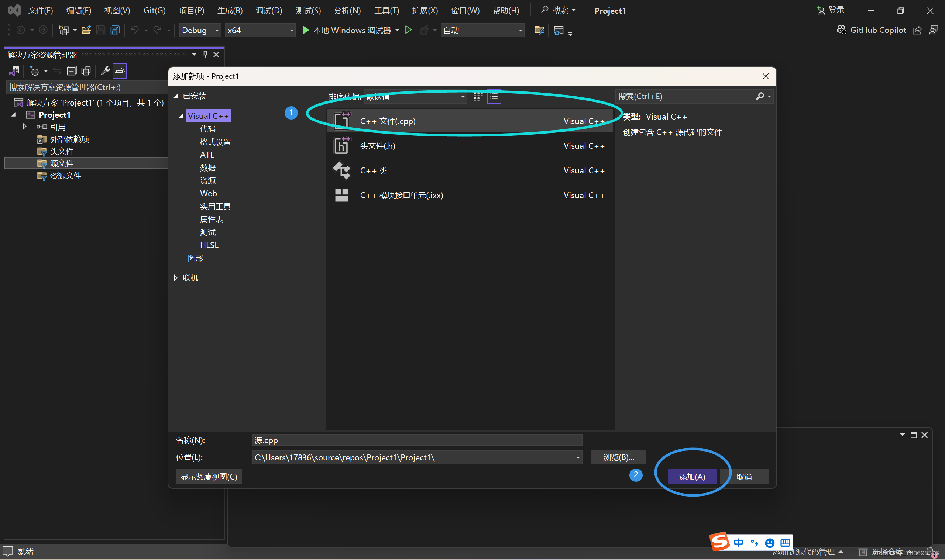Viewport: 945px width, 560px height.
Task: Click the Switch Views icon in Solution Explorer
Action: (14, 70)
